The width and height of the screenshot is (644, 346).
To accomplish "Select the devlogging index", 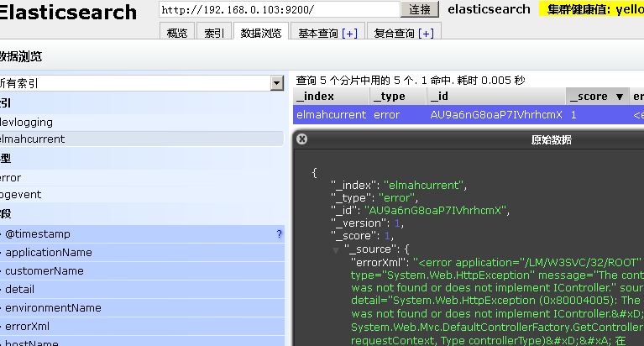I will pos(142,122).
